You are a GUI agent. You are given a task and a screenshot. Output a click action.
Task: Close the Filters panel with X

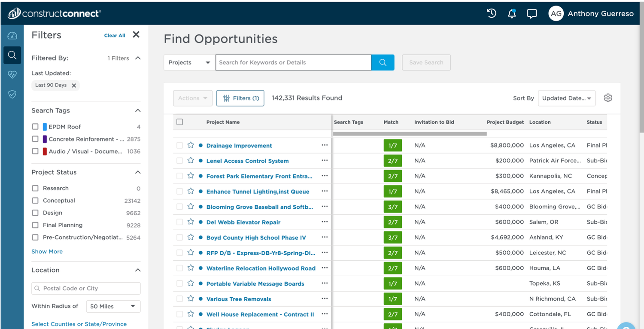point(136,35)
